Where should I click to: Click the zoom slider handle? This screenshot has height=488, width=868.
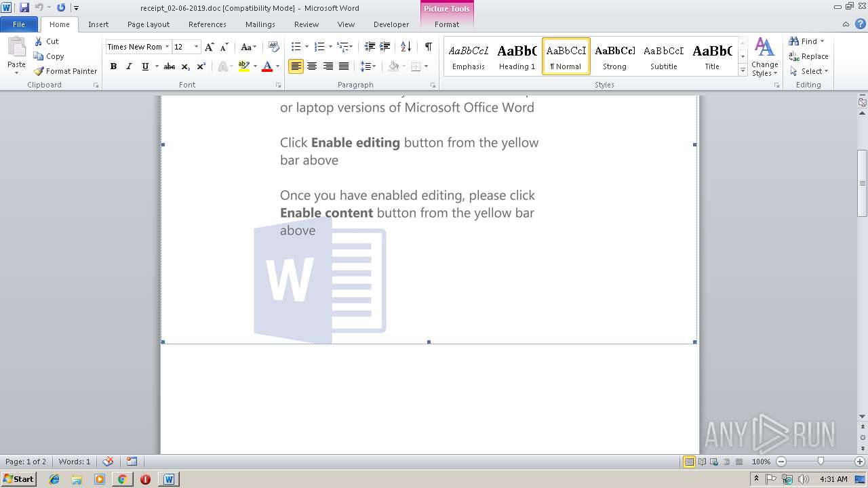[x=821, y=462]
